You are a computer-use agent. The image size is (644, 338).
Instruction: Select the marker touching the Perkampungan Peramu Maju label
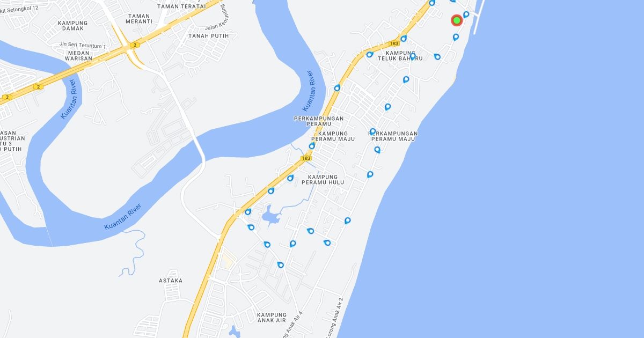tap(372, 131)
